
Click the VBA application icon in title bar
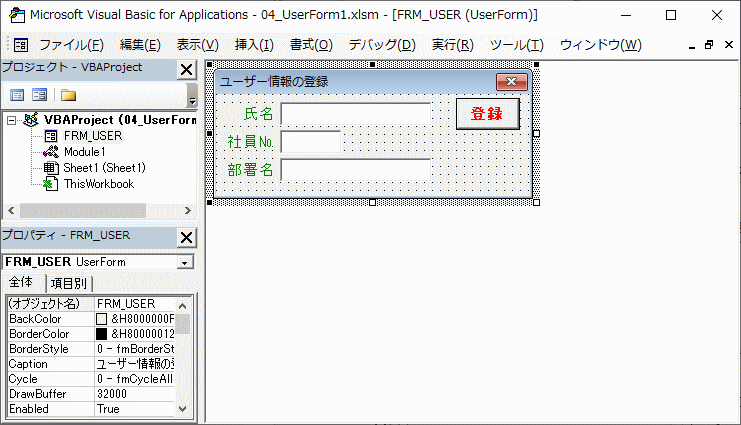click(17, 15)
